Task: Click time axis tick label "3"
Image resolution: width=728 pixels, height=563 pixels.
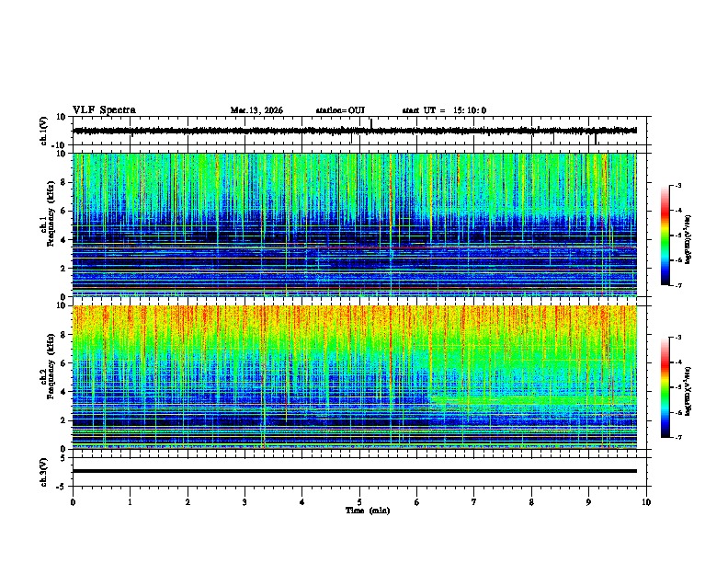Action: click(245, 502)
